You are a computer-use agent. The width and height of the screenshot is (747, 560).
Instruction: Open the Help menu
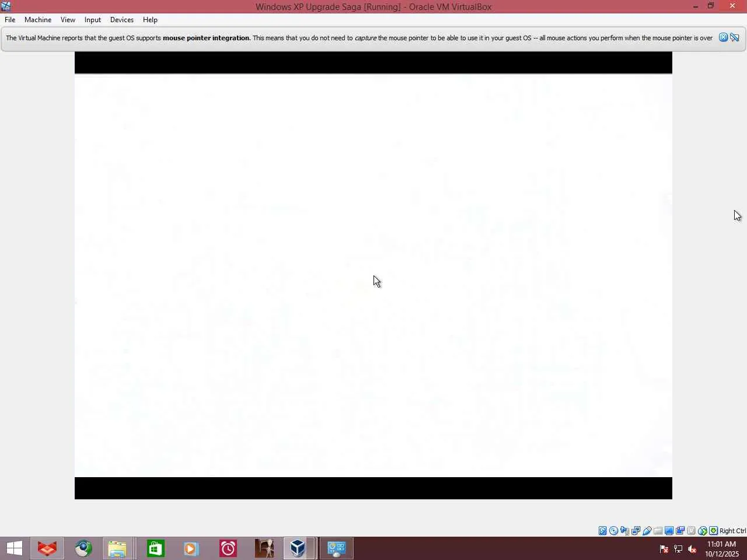click(x=150, y=20)
